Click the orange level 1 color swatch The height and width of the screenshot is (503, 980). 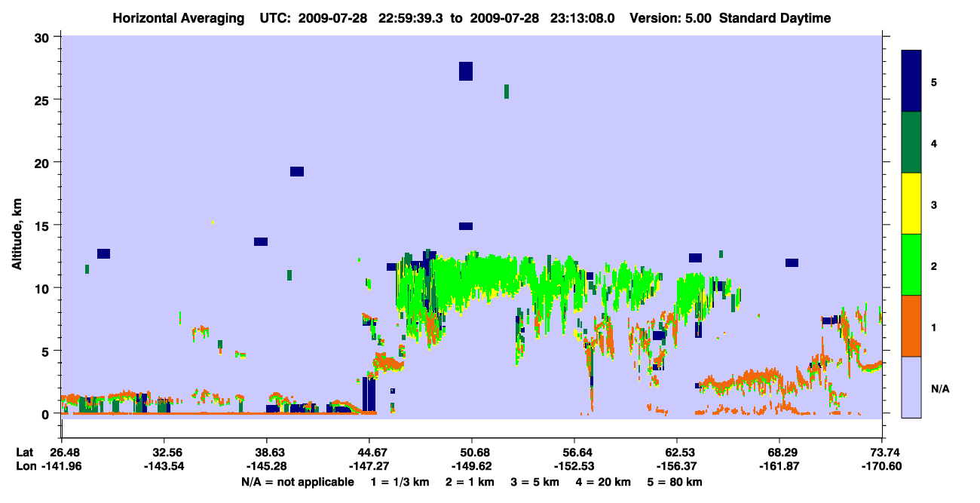(x=911, y=326)
